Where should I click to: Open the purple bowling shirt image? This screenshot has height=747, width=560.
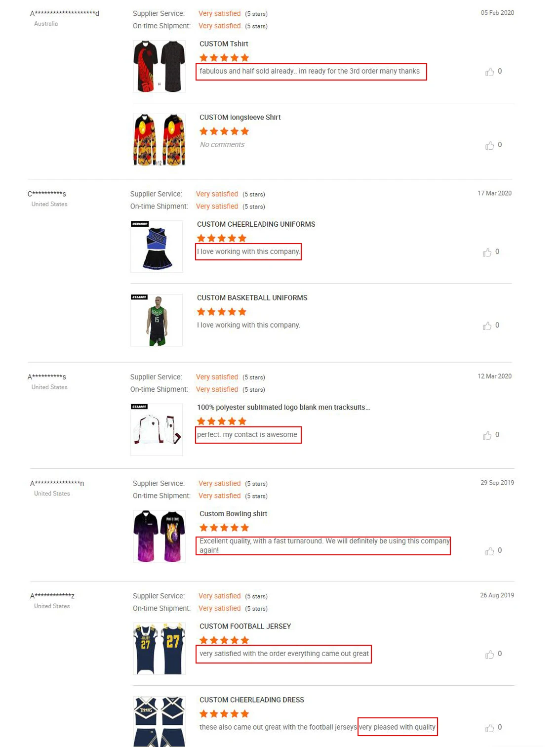click(x=159, y=536)
